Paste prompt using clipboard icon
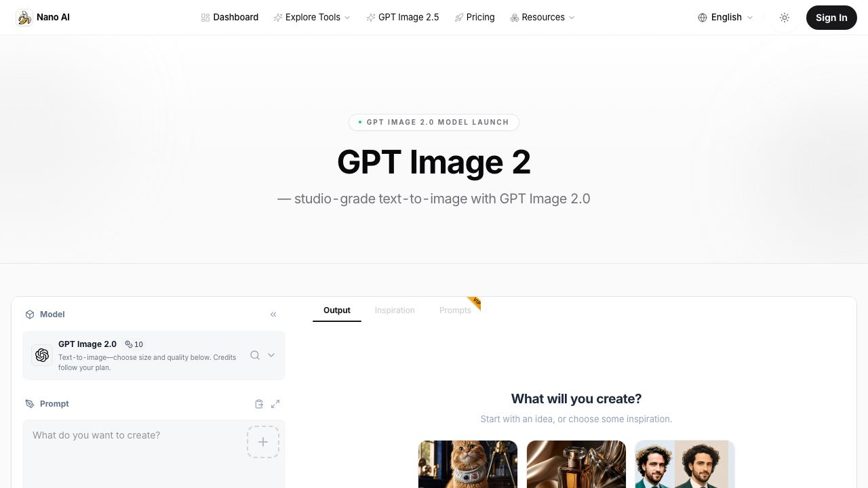The width and height of the screenshot is (868, 488). [x=259, y=404]
